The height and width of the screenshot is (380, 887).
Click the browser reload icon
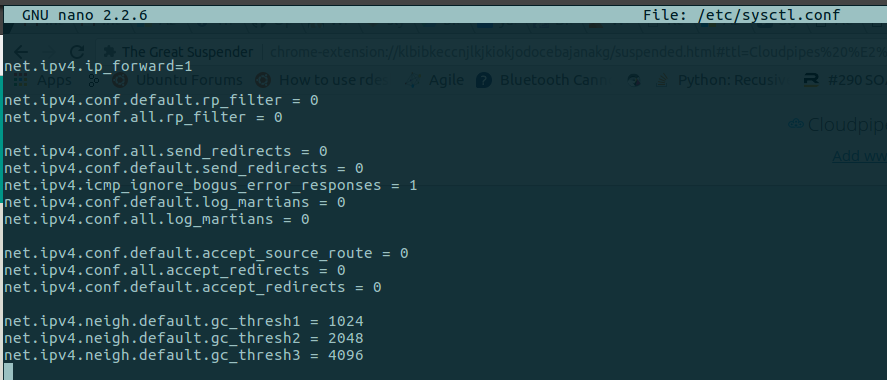coord(77,52)
